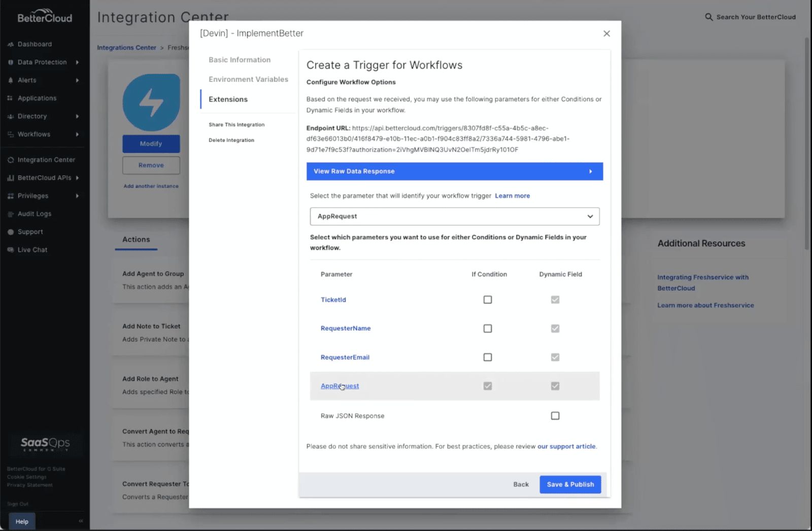Click Integrations Center breadcrumb link

[x=126, y=48]
